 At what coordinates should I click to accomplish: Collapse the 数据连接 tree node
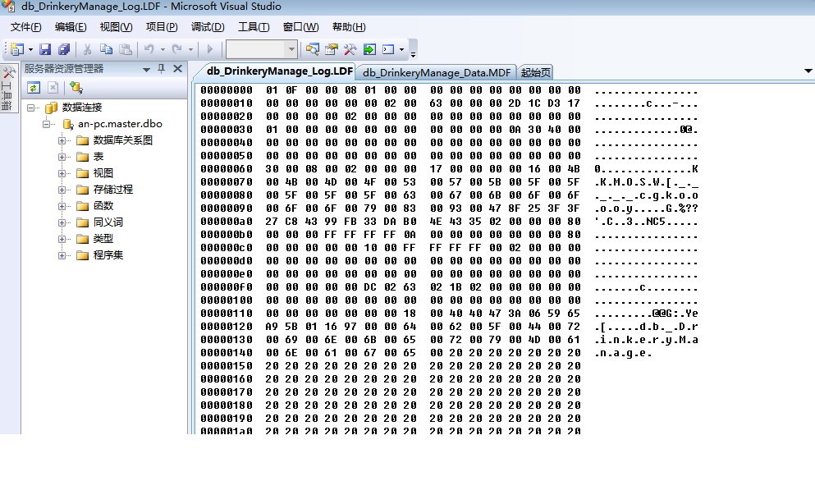31,108
